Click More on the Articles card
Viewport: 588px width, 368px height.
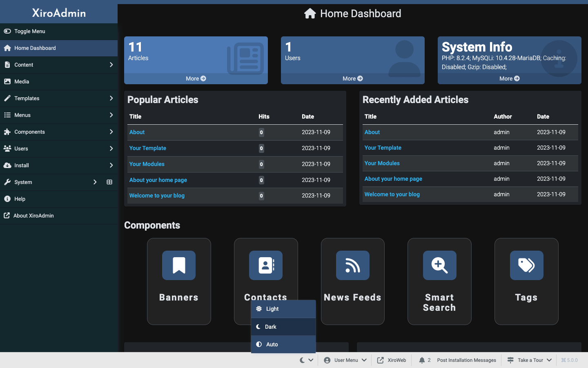point(196,79)
